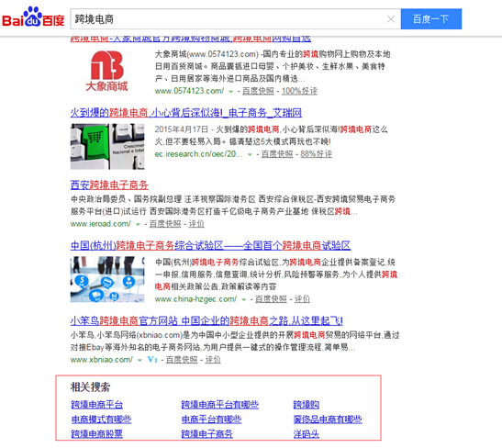Select related search 跨境电商平台有哪些
The height and width of the screenshot is (448, 502).
[219, 405]
